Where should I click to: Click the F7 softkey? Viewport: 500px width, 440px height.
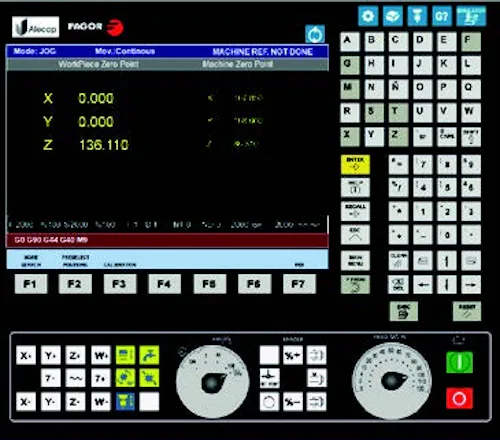(x=299, y=284)
